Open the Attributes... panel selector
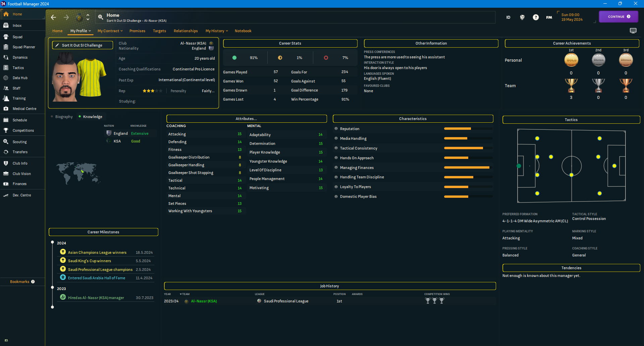Image resolution: width=644 pixels, height=346 pixels. (247, 119)
